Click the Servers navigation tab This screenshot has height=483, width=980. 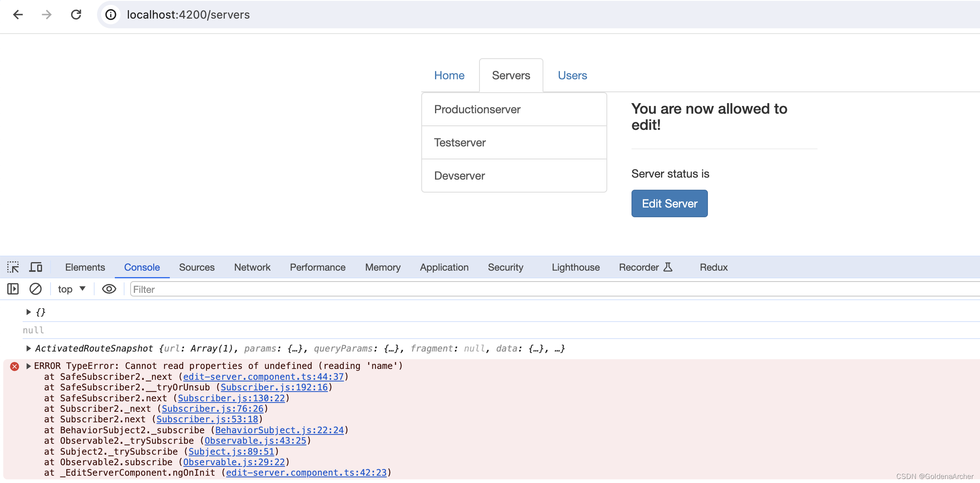point(511,75)
